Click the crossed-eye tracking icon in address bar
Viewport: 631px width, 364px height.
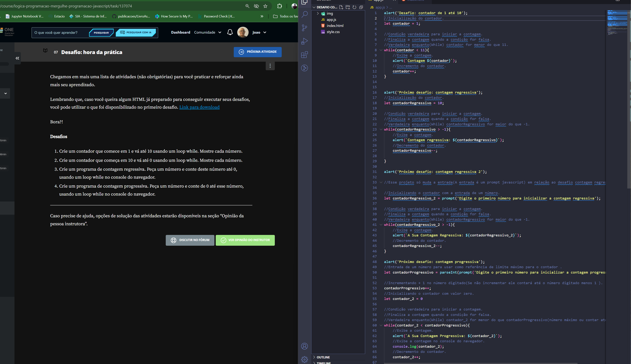[256, 6]
